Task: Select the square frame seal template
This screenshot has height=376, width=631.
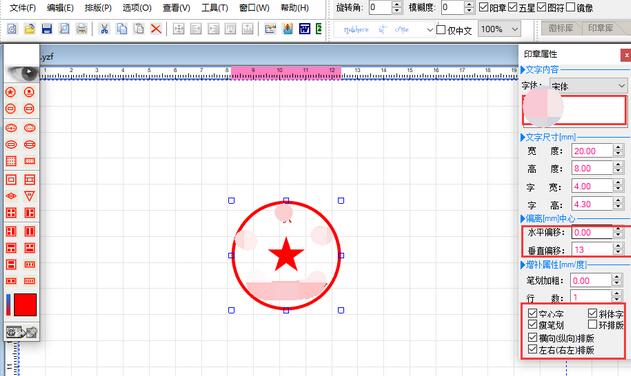Action: pyautogui.click(x=11, y=180)
